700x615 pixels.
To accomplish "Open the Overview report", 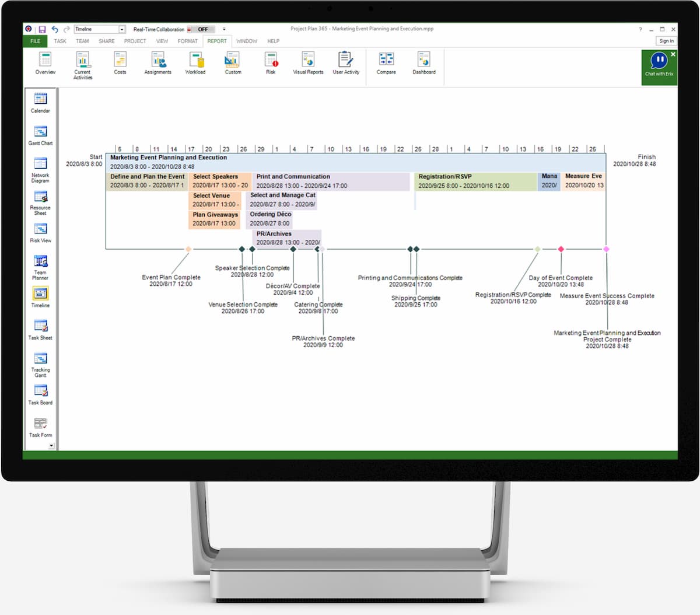I will pyautogui.click(x=45, y=64).
